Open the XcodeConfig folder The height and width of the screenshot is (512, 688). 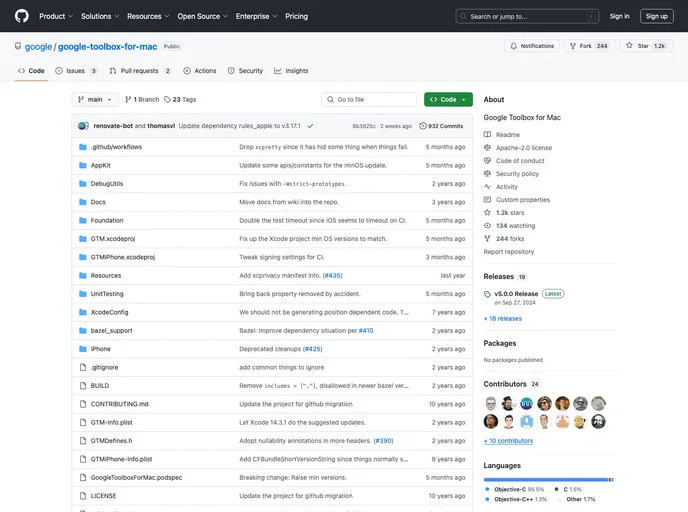point(109,312)
